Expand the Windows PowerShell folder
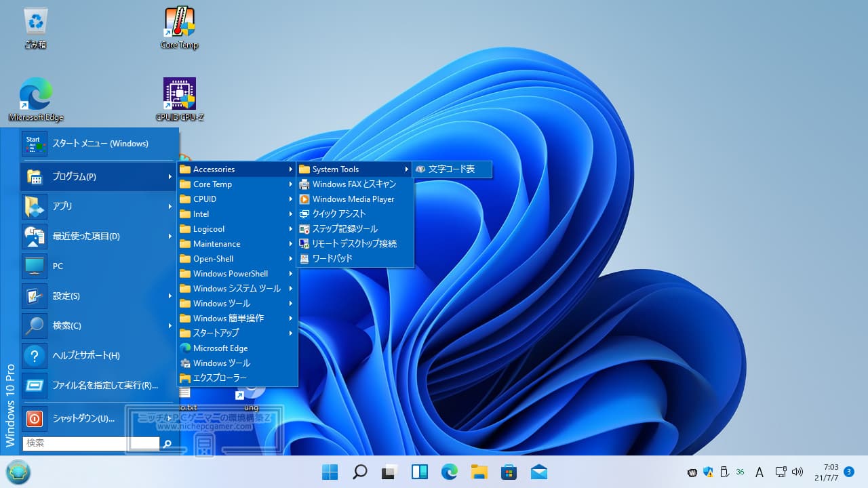Image resolution: width=868 pixels, height=488 pixels. pyautogui.click(x=237, y=273)
